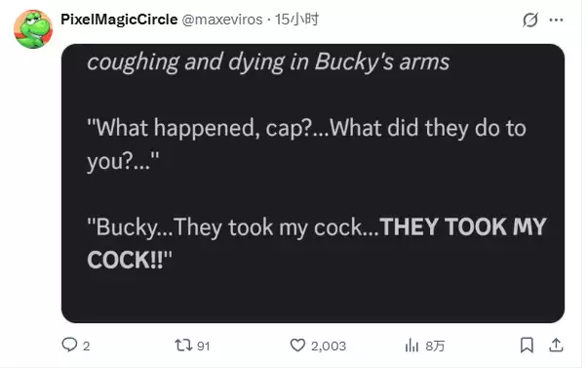Click the 8万 view count
Image resolution: width=588 pixels, height=368 pixels.
coord(435,346)
